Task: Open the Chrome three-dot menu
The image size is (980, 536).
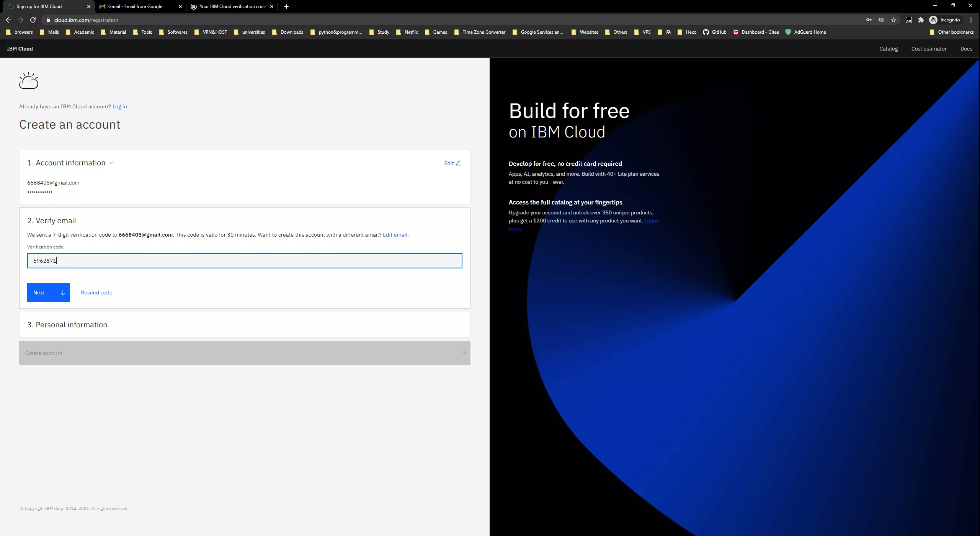Action: tap(971, 20)
